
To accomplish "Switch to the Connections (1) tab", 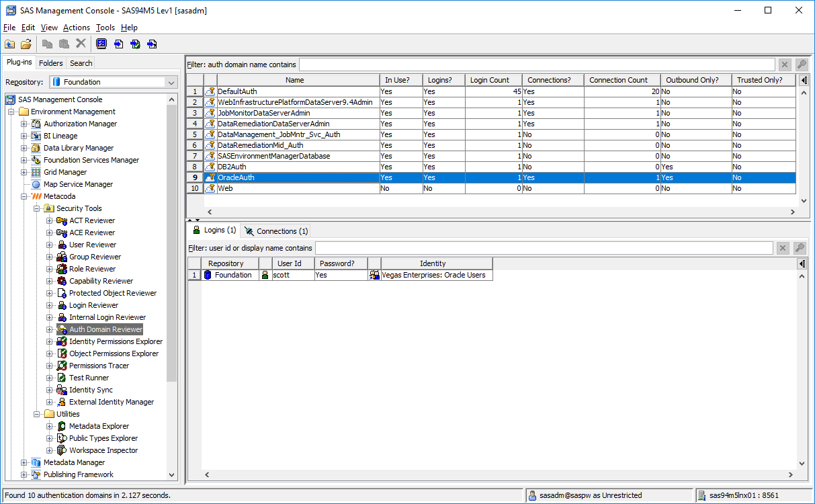I will coord(276,231).
